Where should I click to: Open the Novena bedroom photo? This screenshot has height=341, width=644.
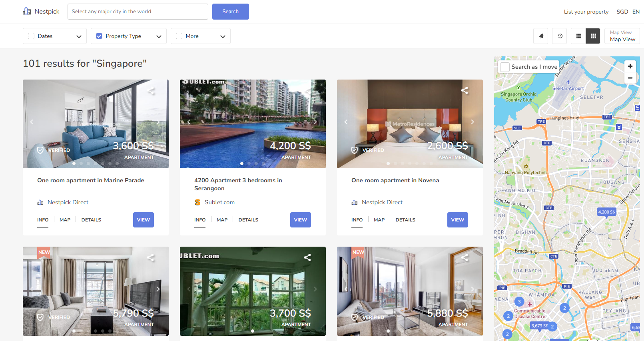[x=410, y=124]
